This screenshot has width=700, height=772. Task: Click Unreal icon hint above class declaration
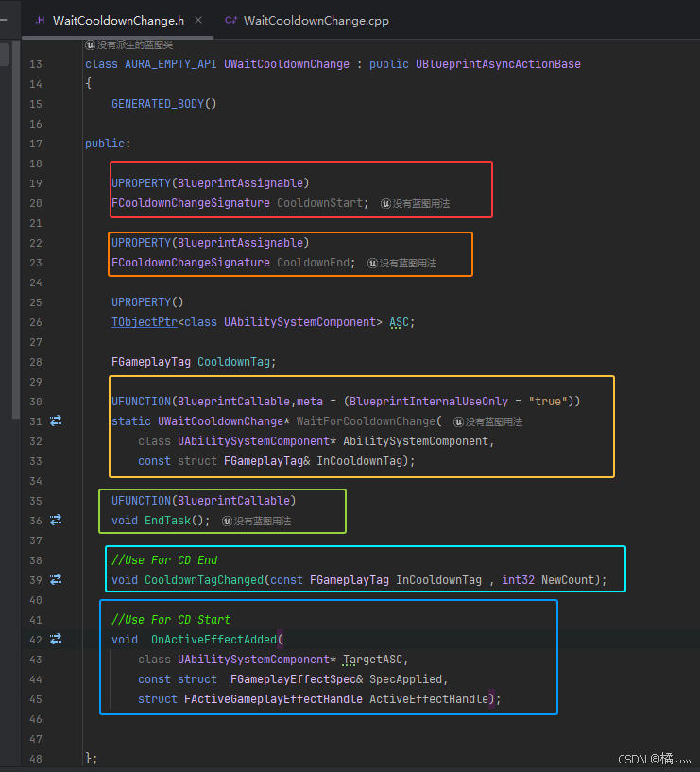(90, 45)
